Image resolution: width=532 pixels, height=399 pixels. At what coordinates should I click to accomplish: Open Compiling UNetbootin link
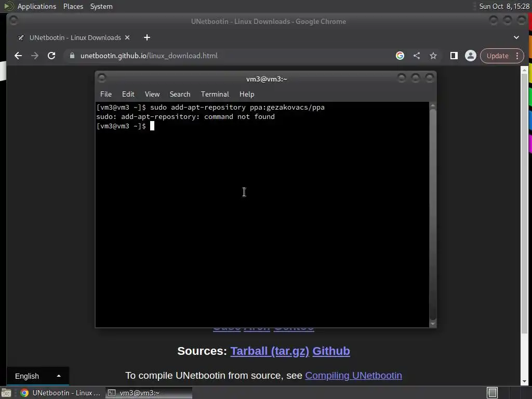pos(353,376)
